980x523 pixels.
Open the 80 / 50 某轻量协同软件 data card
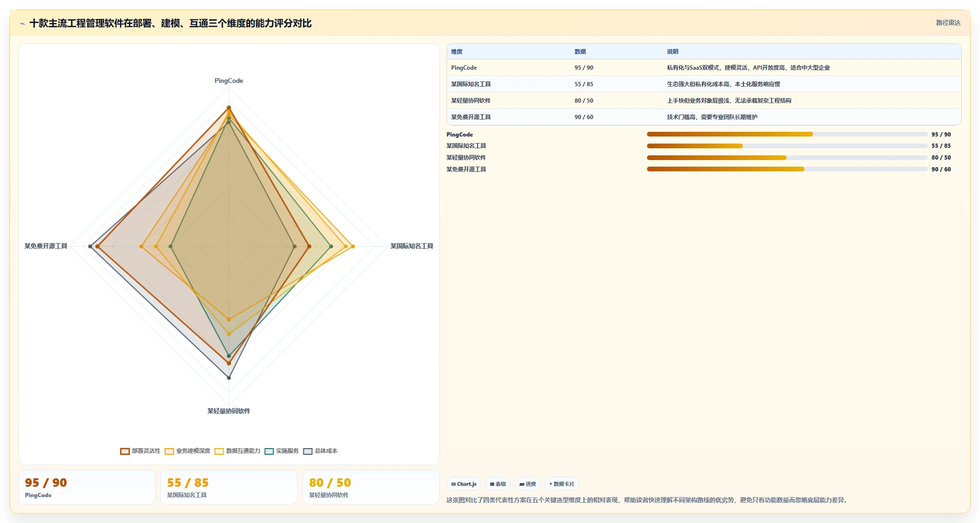tap(371, 487)
